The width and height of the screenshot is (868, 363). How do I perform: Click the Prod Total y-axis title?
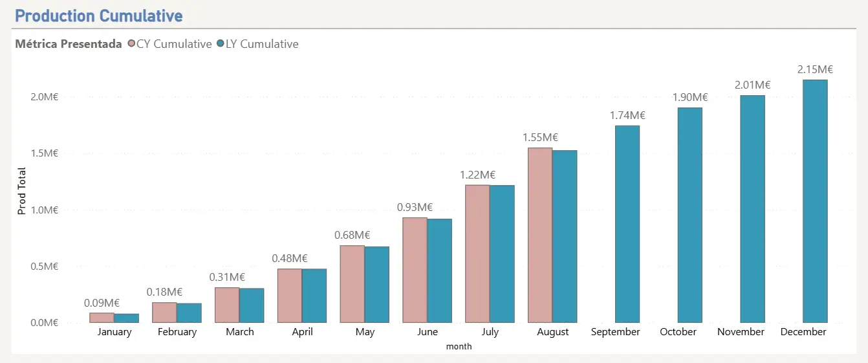(x=21, y=191)
